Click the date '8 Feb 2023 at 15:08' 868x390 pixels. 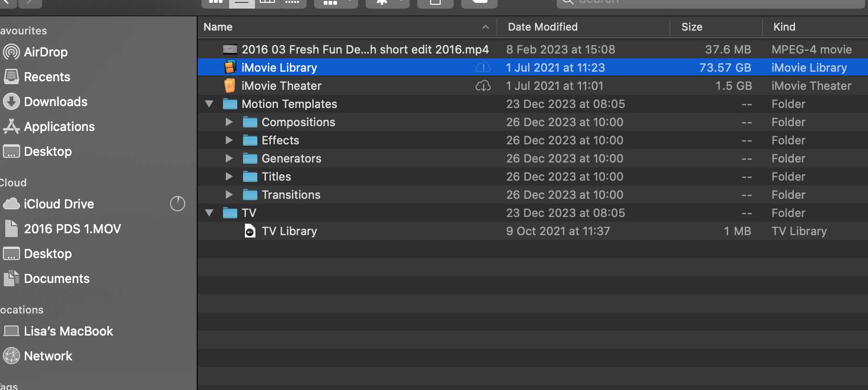tap(561, 49)
